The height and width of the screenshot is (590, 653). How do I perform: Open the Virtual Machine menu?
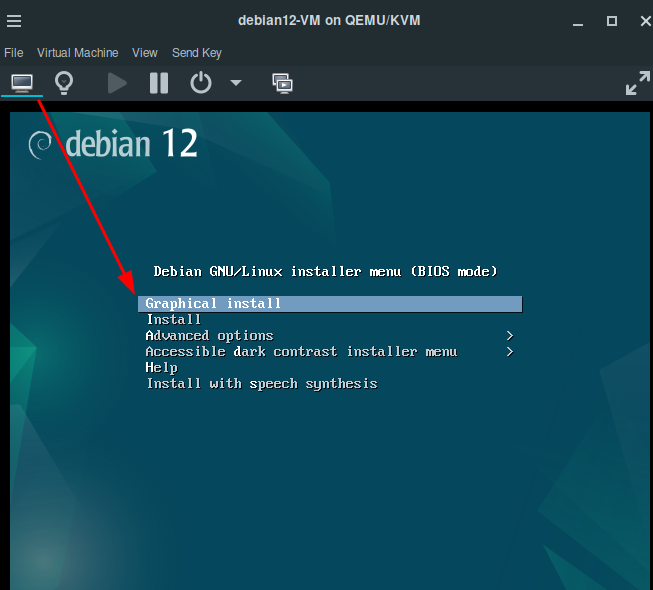[77, 53]
